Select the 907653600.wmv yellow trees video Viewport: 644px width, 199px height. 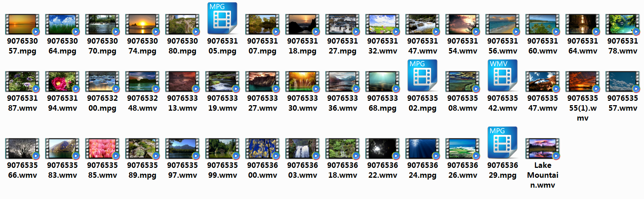tap(263, 148)
